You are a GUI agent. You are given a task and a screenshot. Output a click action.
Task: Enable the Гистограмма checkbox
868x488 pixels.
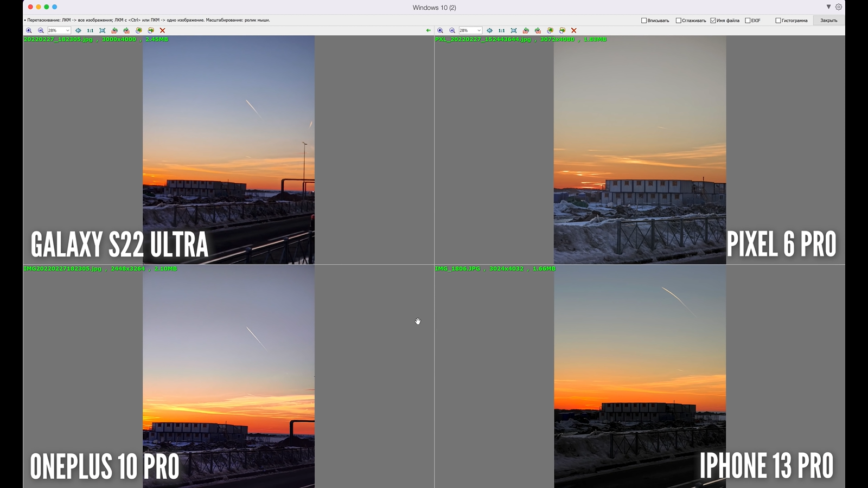(778, 21)
